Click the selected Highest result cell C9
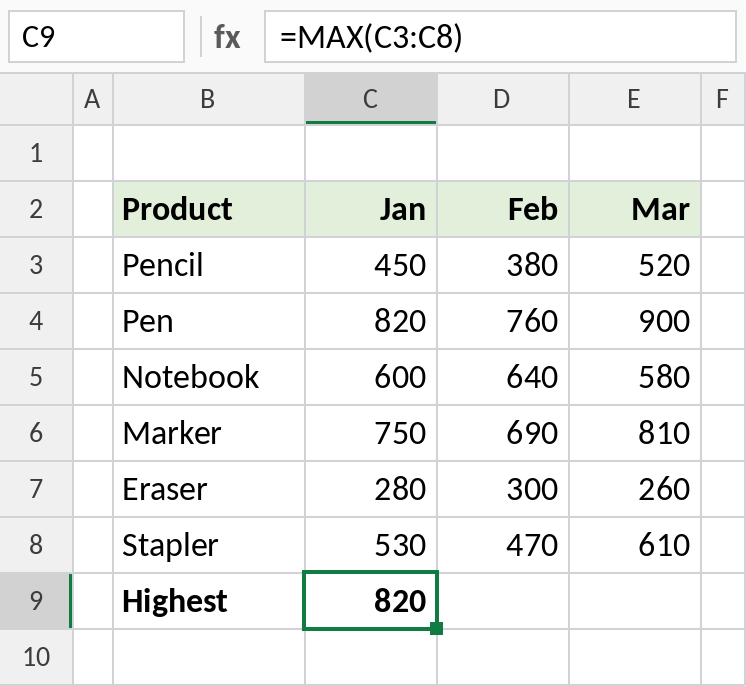Screen dimensions: 746x686 (x=370, y=601)
